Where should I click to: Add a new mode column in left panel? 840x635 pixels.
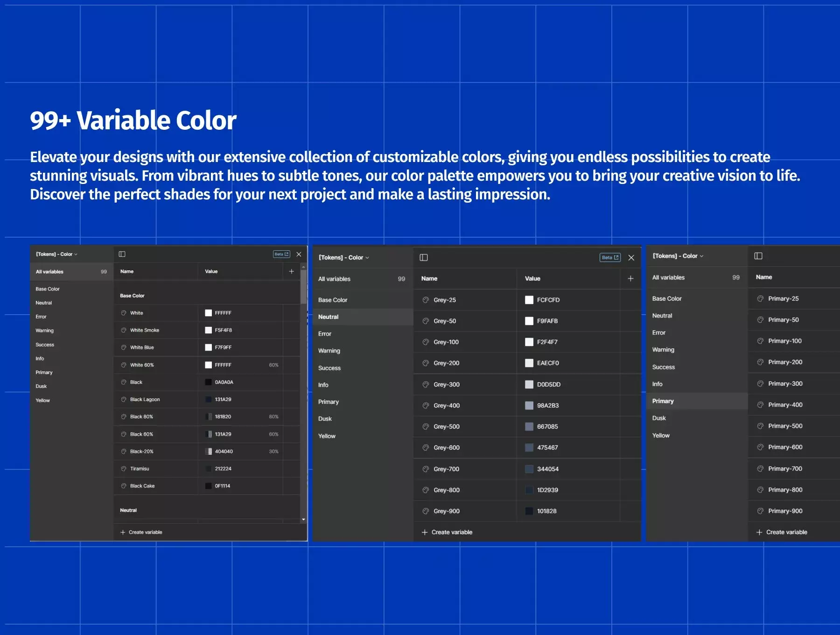(292, 271)
